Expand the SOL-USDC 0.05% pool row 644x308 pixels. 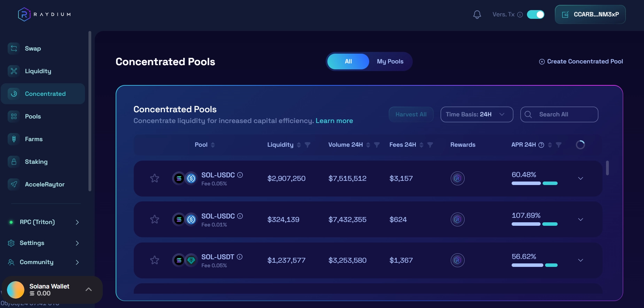581,178
